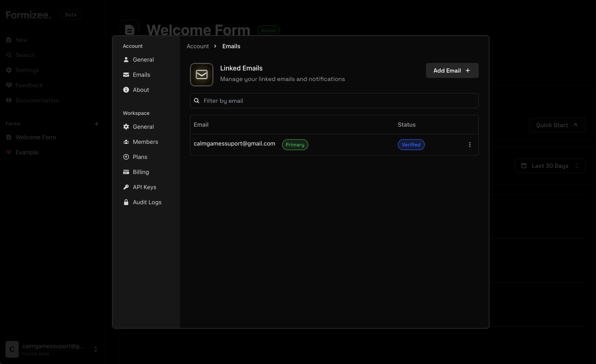Expand the workspace switcher chevrons
Image resolution: width=596 pixels, height=364 pixels.
96,349
